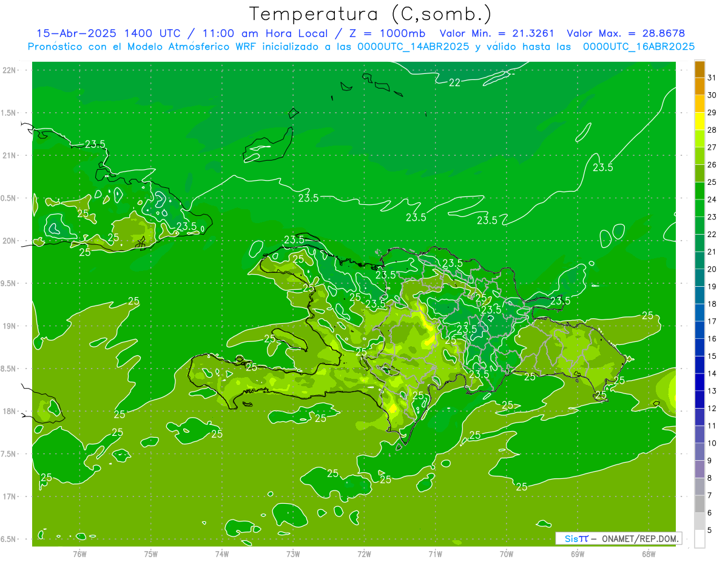Click the "76W" longitude axis label
728x562 pixels.
point(79,553)
